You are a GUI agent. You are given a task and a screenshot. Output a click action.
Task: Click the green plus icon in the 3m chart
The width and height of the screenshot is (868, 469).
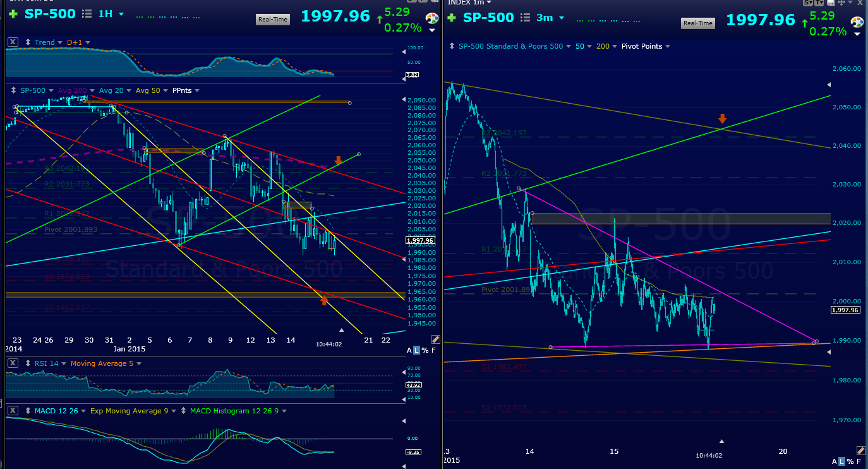pyautogui.click(x=450, y=18)
